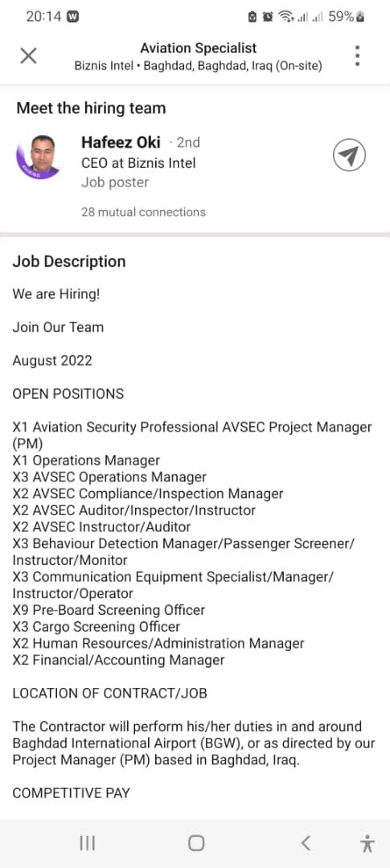The height and width of the screenshot is (868, 390).
Task: Tap the Job Description heading
Action: [69, 261]
